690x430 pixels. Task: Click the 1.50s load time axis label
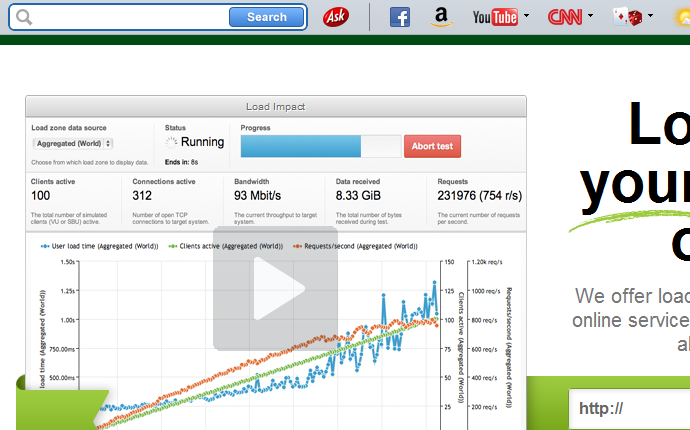coord(68,262)
